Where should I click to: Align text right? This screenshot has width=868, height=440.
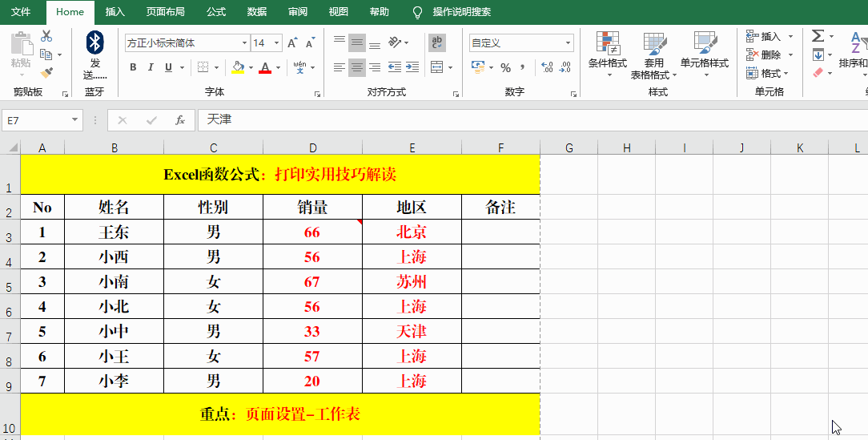click(x=375, y=67)
